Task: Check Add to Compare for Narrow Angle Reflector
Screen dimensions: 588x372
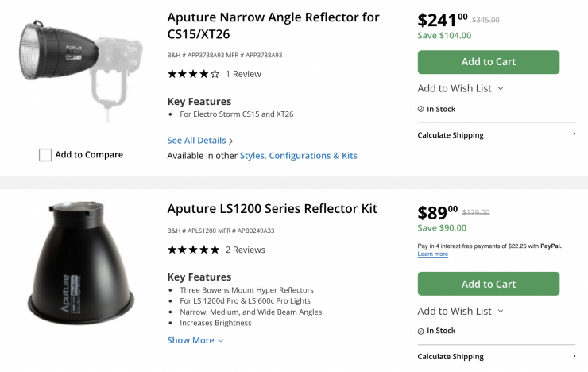Action: (45, 155)
